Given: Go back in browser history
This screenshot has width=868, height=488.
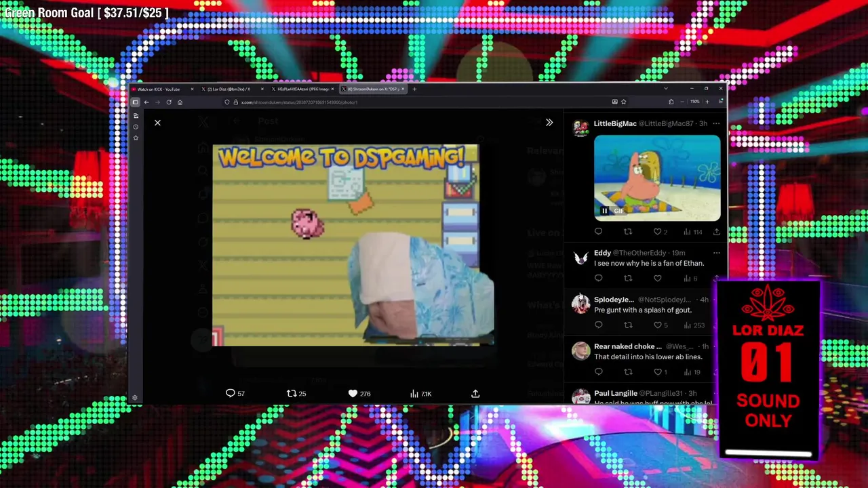Looking at the screenshot, I should tap(146, 102).
